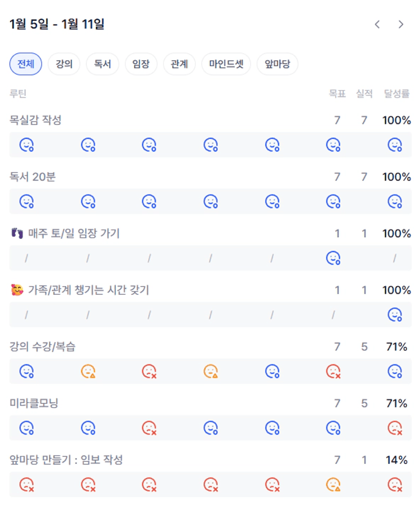Click first orange partial face in 강의 수강/복습
420x506 pixels.
(88, 372)
